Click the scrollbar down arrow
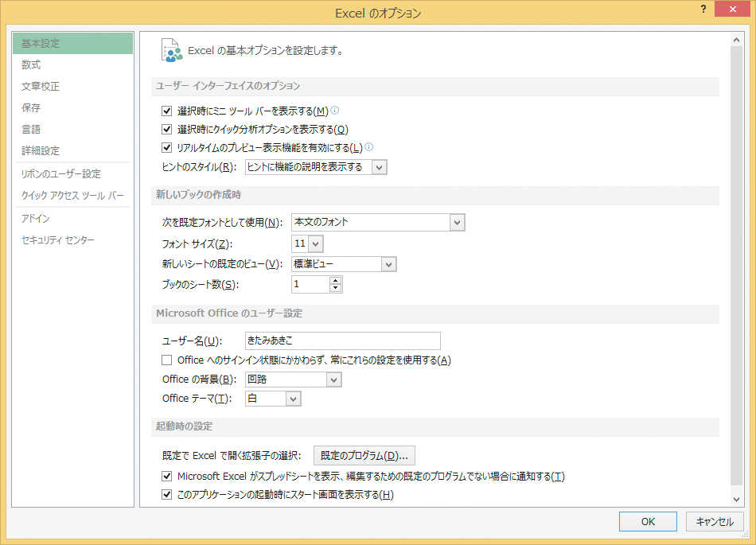This screenshot has width=756, height=545. coord(736,500)
